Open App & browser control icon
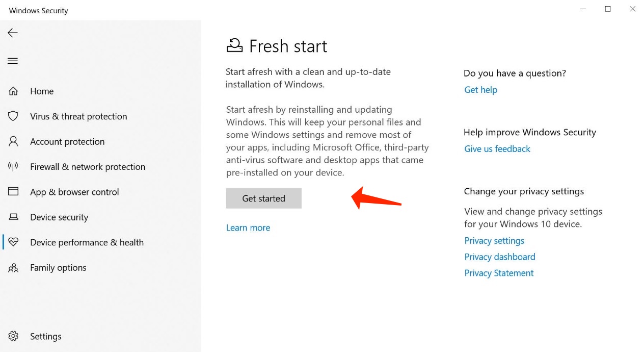Image resolution: width=644 pixels, height=352 pixels. tap(13, 192)
